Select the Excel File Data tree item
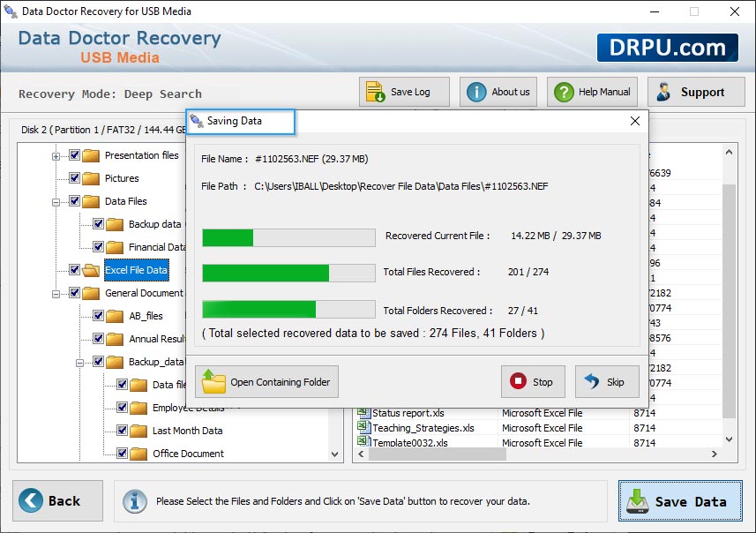This screenshot has width=756, height=533. click(x=136, y=270)
